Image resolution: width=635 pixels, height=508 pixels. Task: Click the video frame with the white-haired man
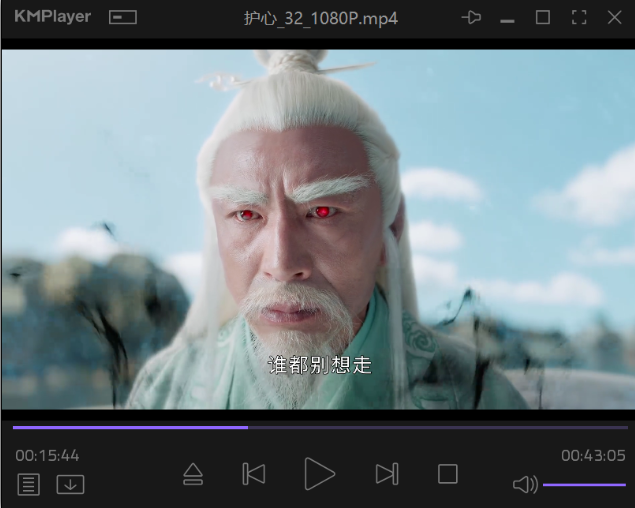point(317,230)
